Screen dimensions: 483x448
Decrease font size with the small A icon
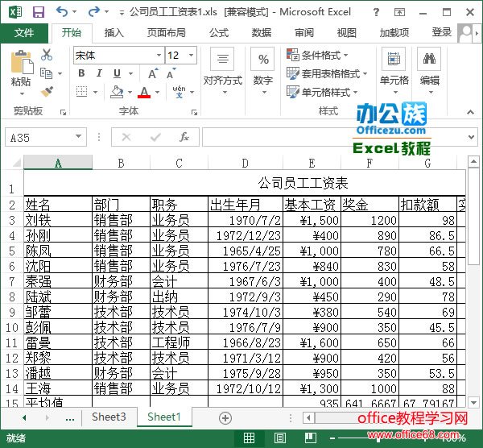[171, 73]
